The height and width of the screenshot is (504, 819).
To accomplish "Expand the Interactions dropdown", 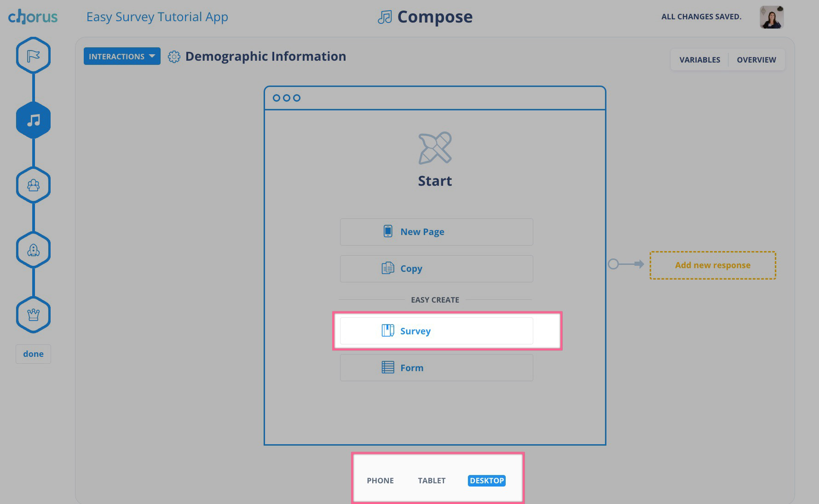I will point(122,56).
